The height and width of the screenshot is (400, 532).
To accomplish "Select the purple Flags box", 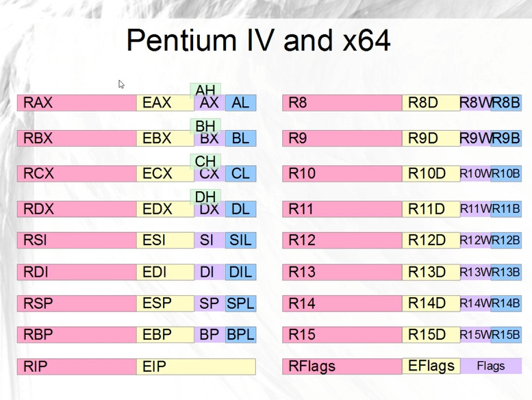I will point(491,366).
